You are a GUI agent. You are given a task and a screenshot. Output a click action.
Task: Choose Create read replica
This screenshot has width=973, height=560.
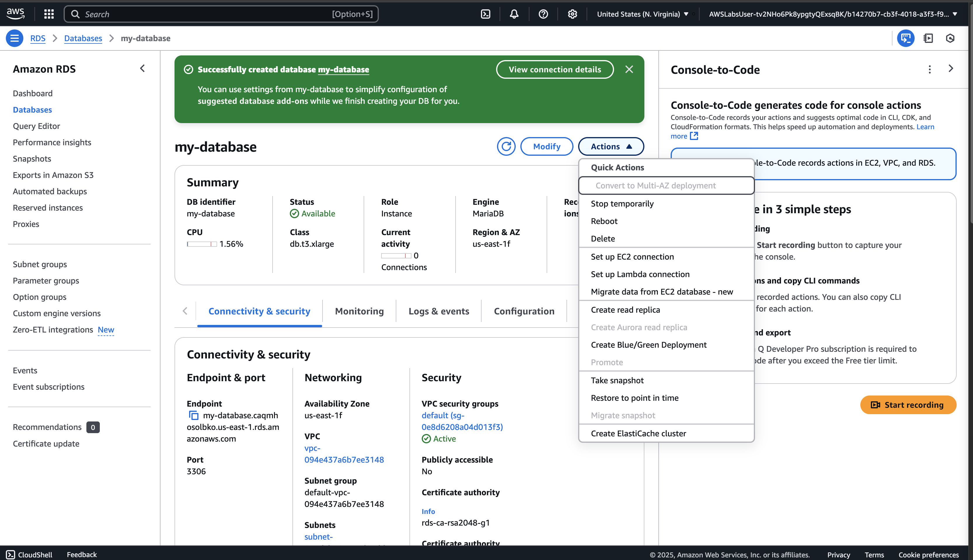point(666,310)
